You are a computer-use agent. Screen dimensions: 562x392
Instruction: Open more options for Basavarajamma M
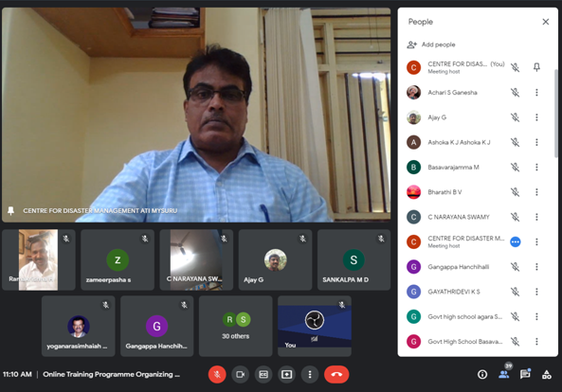[x=536, y=167]
